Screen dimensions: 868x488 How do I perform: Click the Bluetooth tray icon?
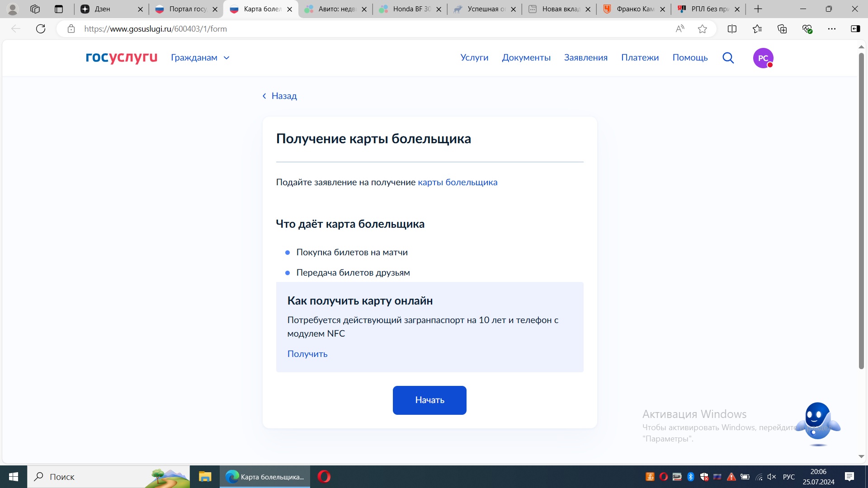pyautogui.click(x=690, y=477)
